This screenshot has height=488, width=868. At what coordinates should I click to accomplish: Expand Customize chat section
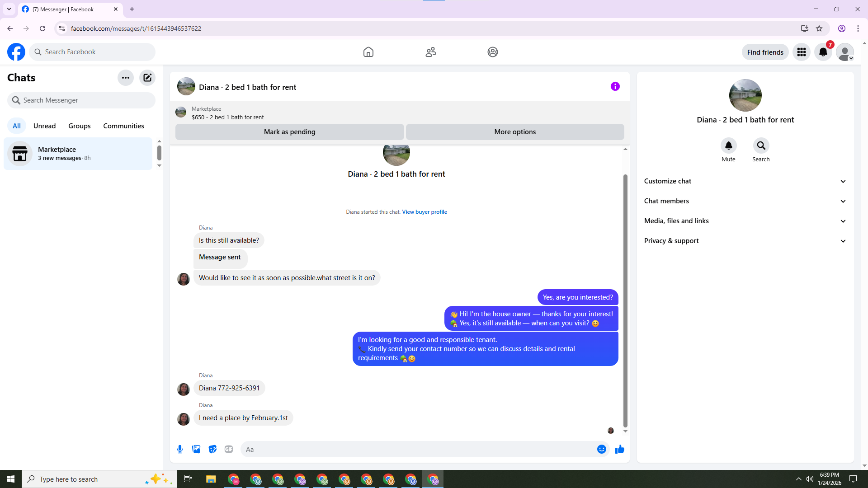745,181
